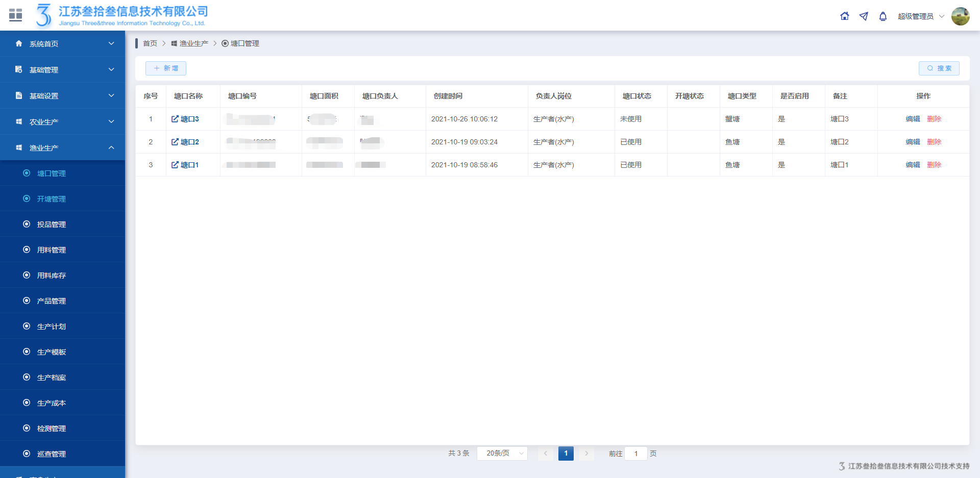The height and width of the screenshot is (478, 980).
Task: Click the company logo icon
Action: (44, 15)
